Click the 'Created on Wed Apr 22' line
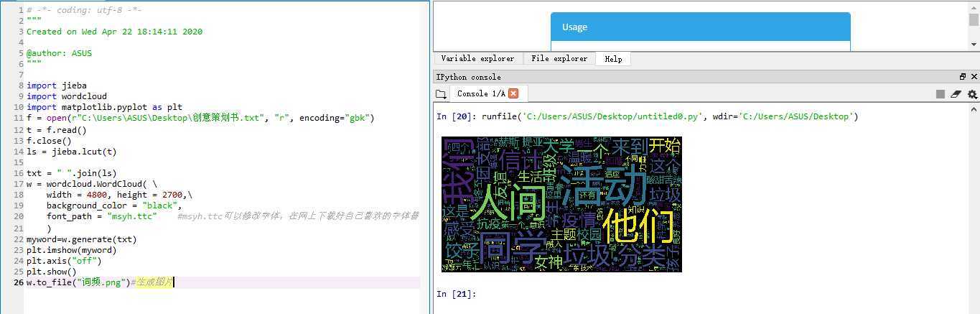 [x=114, y=32]
